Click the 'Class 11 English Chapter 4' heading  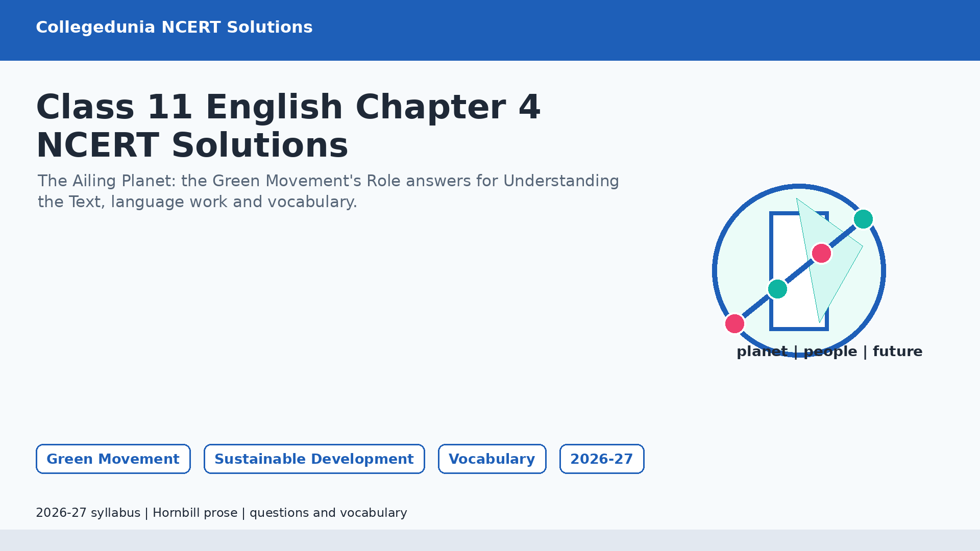(288, 107)
